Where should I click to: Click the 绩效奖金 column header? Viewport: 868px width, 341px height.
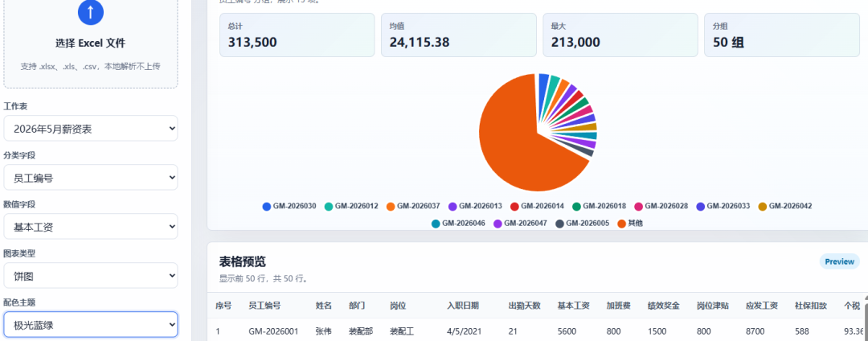tap(663, 306)
